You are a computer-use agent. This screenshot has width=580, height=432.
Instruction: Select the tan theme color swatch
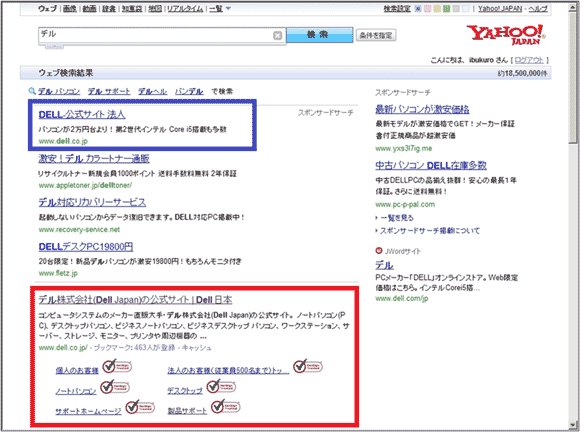pos(437,9)
